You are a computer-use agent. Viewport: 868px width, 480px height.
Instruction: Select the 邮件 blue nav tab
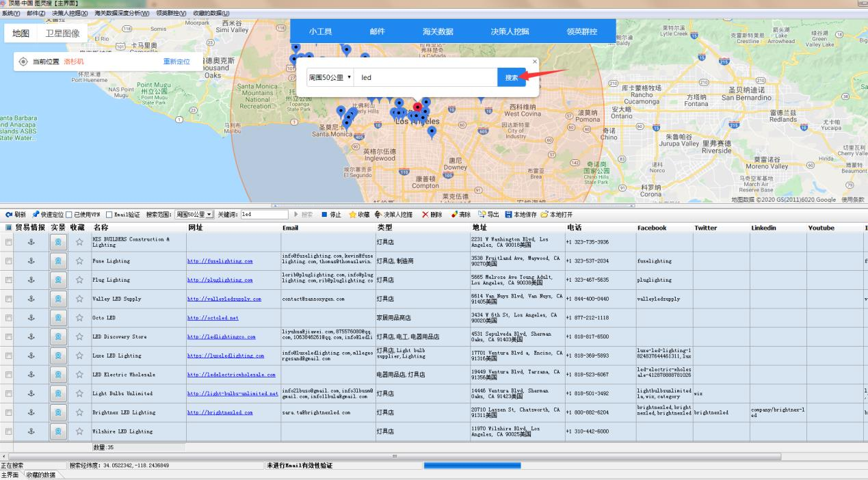point(377,31)
